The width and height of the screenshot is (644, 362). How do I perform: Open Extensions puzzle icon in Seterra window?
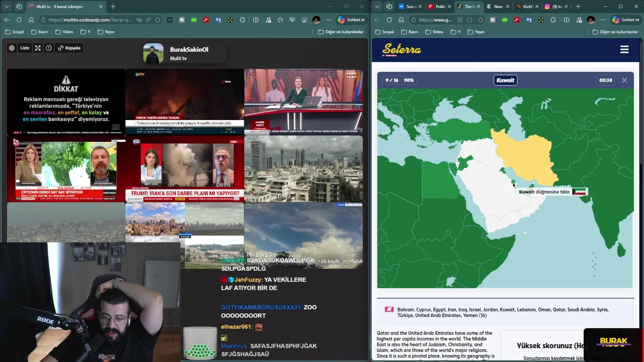(x=553, y=20)
